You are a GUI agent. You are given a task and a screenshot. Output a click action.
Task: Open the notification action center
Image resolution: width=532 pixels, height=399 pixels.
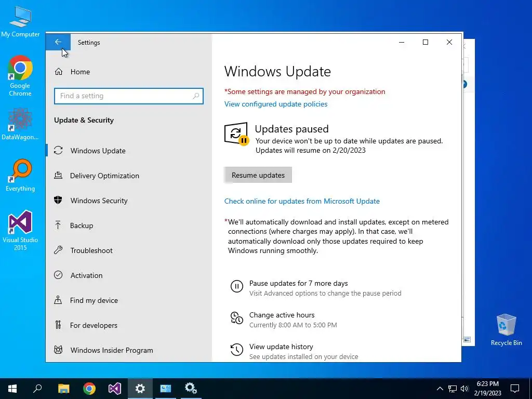(515, 389)
